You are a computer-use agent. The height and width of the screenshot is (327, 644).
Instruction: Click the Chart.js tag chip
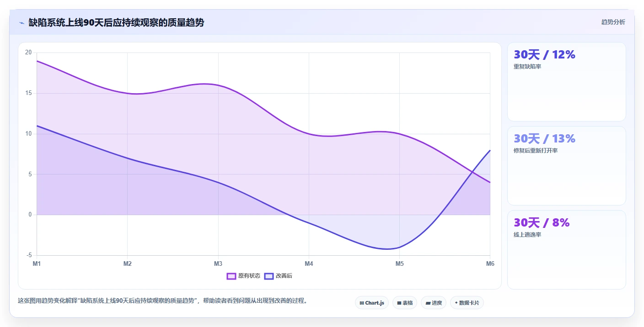(372, 303)
